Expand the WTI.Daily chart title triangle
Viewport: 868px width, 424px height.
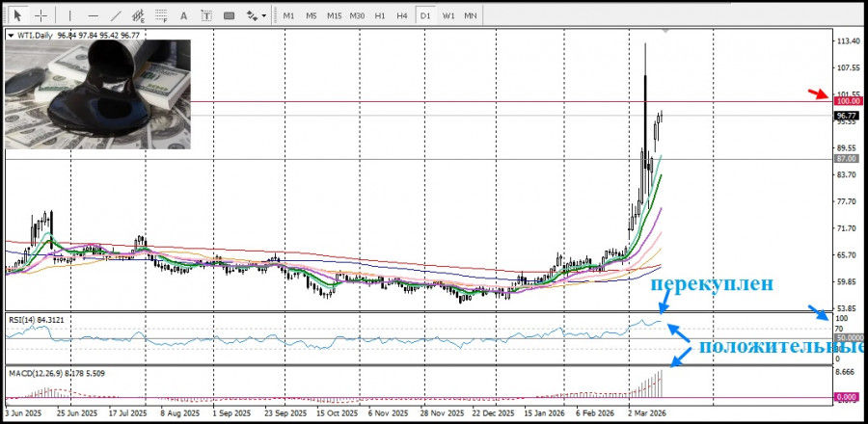coord(11,36)
